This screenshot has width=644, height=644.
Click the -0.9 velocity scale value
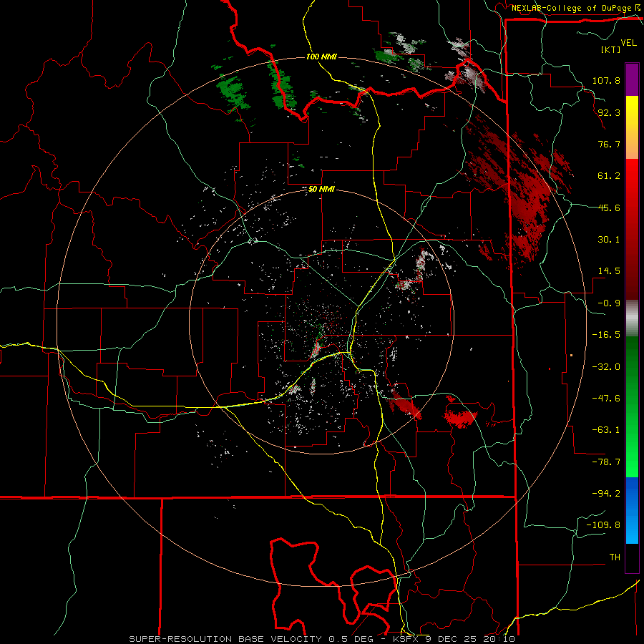click(609, 303)
